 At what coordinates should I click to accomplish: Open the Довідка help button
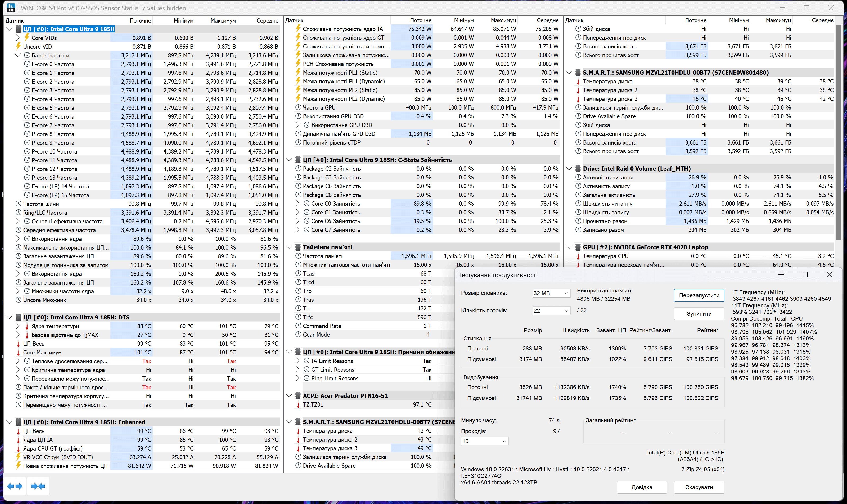[642, 487]
